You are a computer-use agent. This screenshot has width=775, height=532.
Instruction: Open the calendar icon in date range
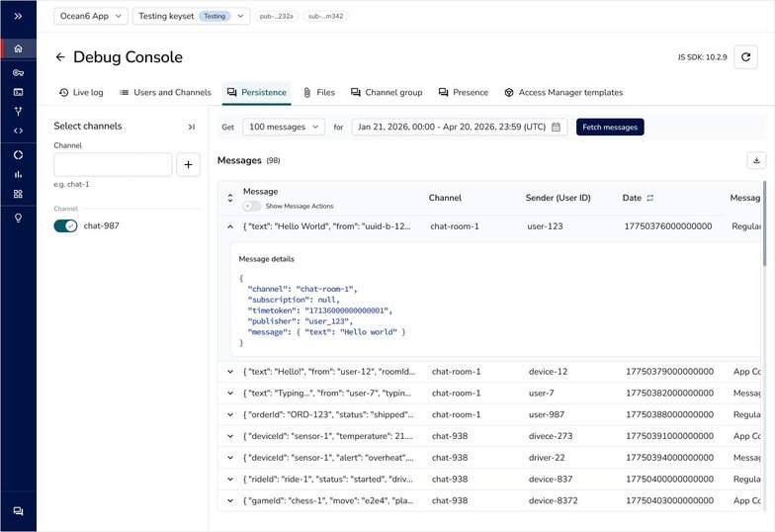tap(556, 127)
